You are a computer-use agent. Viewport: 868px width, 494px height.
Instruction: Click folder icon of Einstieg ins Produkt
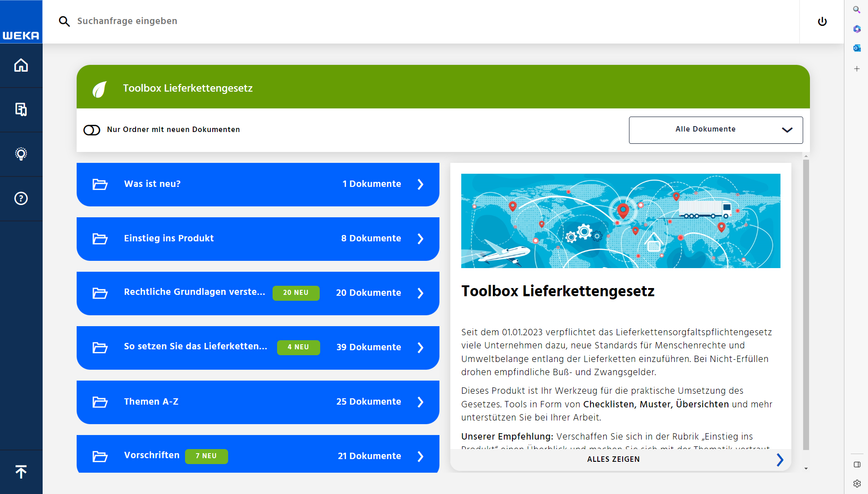pos(100,239)
